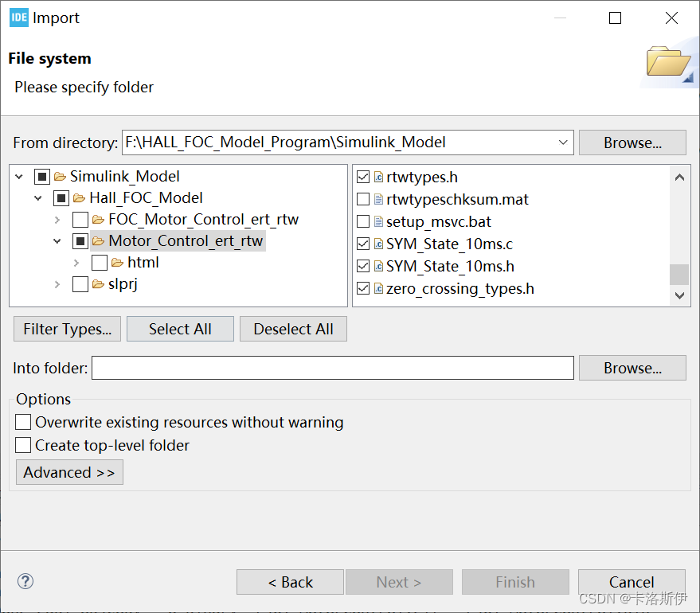The width and height of the screenshot is (700, 613).
Task: Check the rtwtypeschksum.mat file checkbox
Action: click(363, 200)
